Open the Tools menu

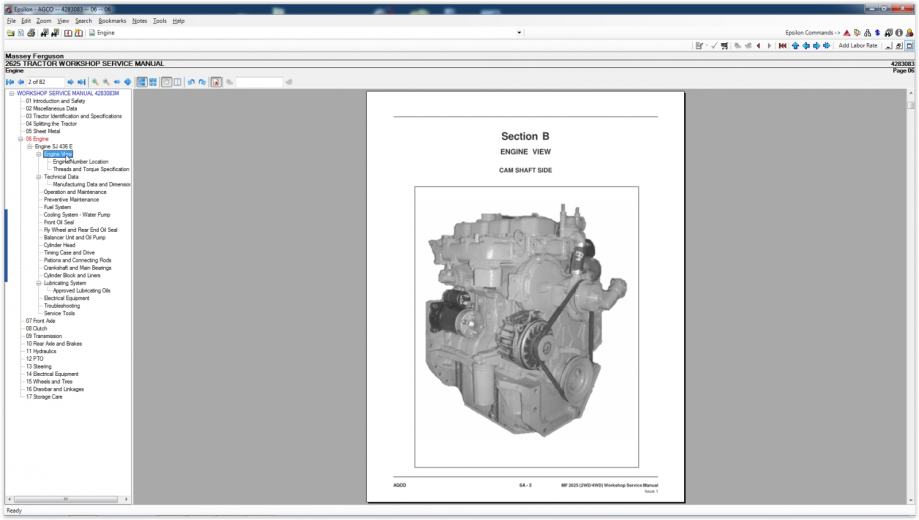(159, 20)
